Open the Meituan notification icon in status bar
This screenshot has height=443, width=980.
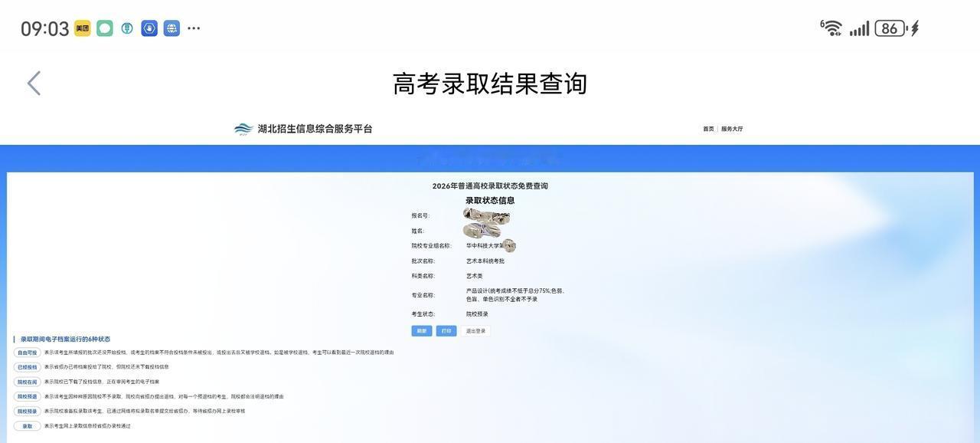pyautogui.click(x=82, y=28)
